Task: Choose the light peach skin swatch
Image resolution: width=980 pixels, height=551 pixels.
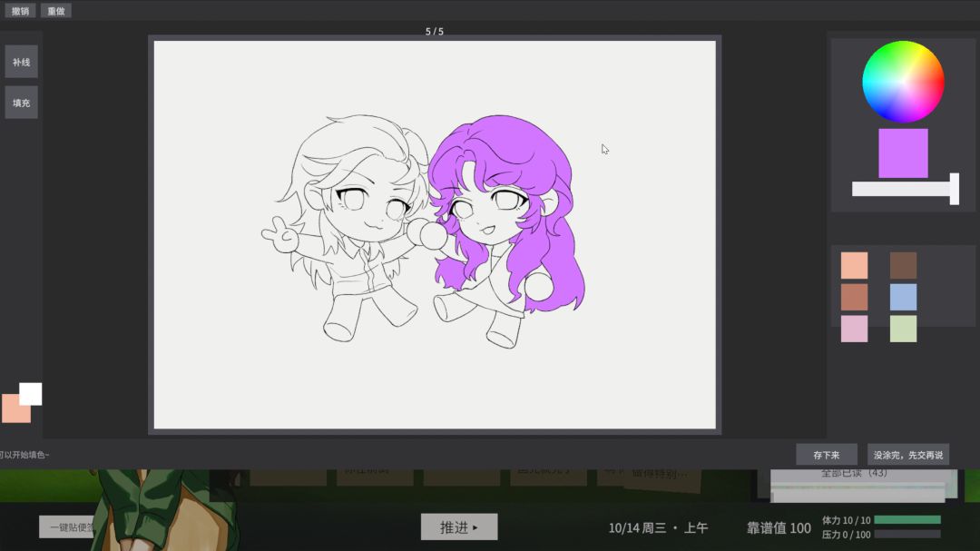Action: pos(854,265)
